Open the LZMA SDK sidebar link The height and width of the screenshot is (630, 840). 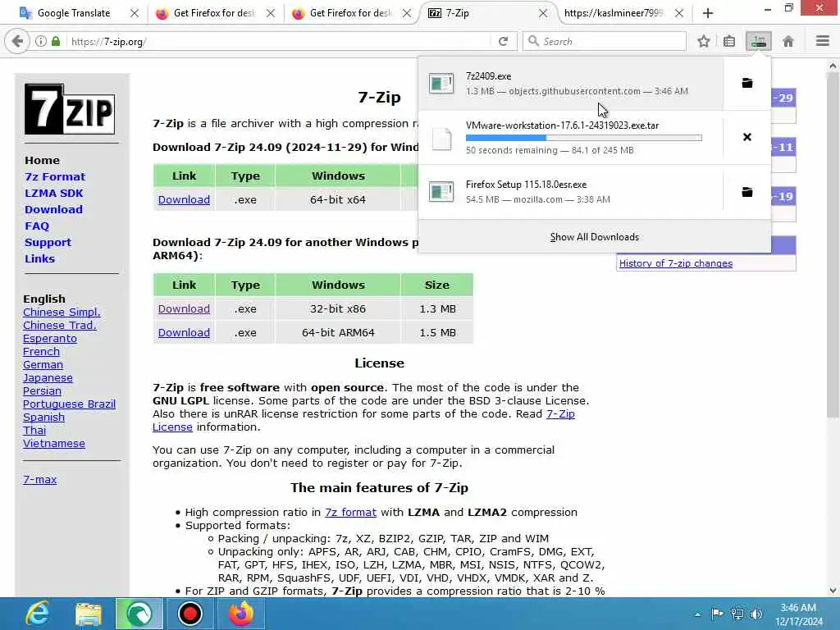(x=53, y=194)
